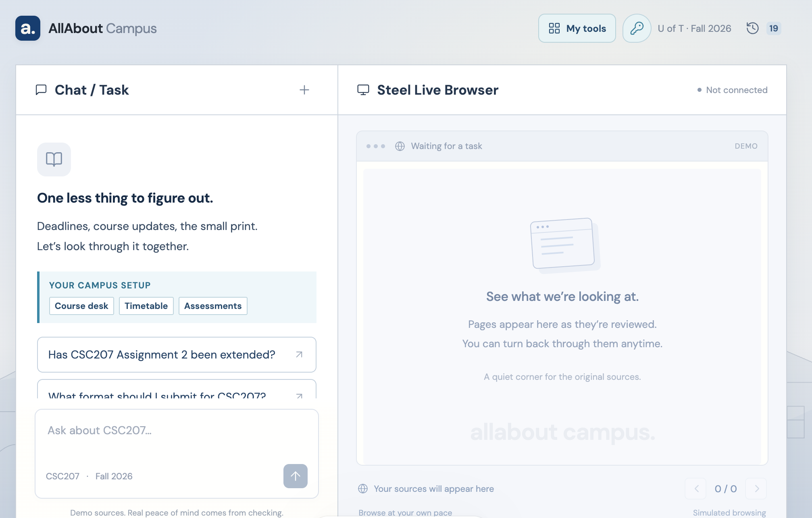Open the history clock icon
This screenshot has height=518, width=812.
point(752,28)
